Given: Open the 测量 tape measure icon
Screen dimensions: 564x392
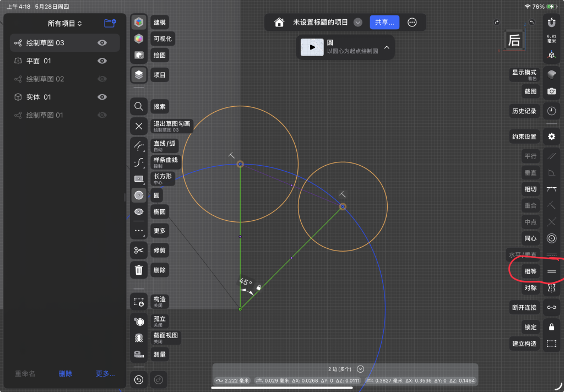Looking at the screenshot, I should click(x=139, y=354).
